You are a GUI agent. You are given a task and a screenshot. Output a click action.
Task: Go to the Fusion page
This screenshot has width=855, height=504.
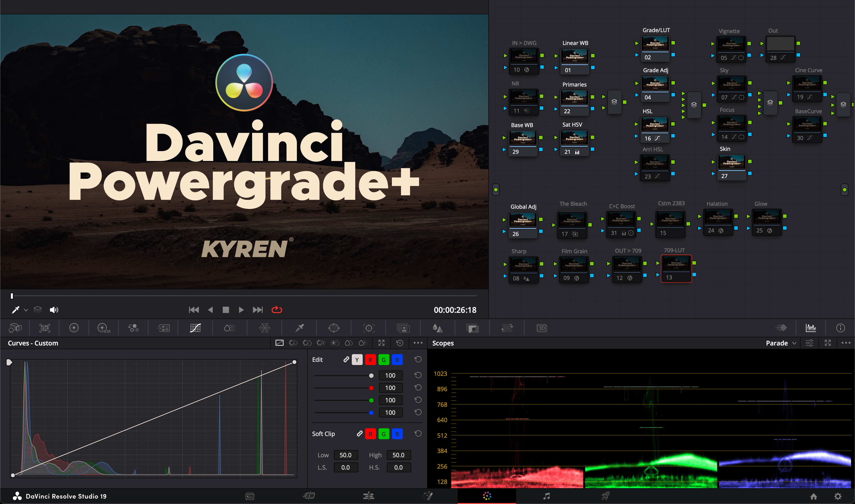[428, 496]
